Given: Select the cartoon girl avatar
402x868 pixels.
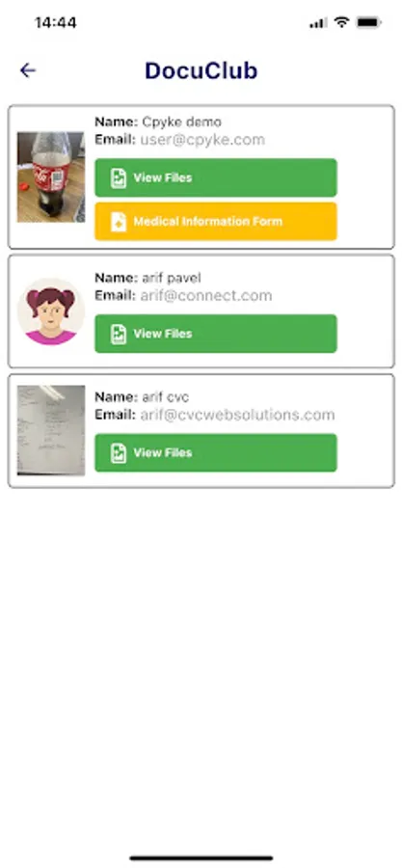Looking at the screenshot, I should [x=51, y=312].
